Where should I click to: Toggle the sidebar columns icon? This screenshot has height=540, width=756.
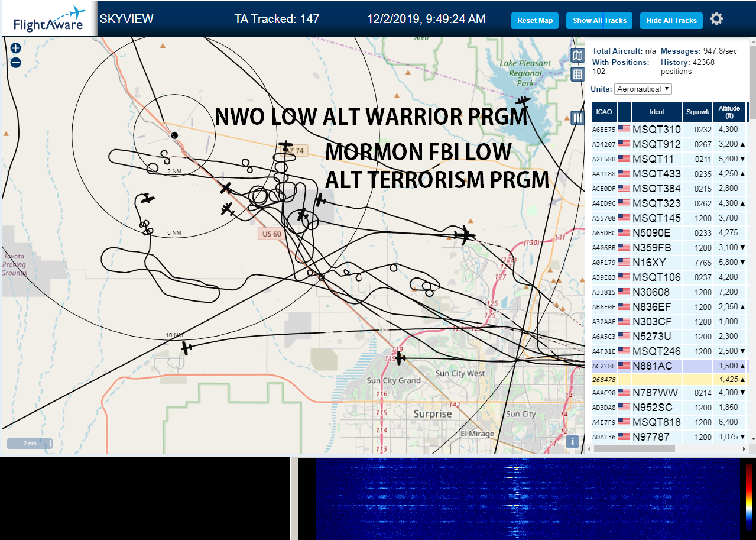tap(577, 118)
